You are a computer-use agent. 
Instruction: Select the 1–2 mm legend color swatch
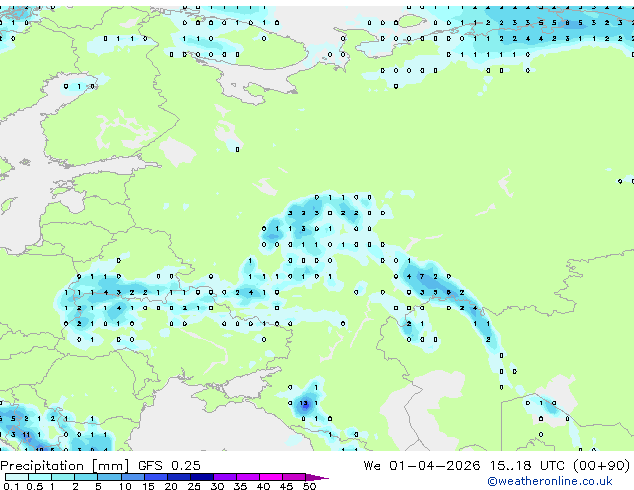tap(63, 477)
